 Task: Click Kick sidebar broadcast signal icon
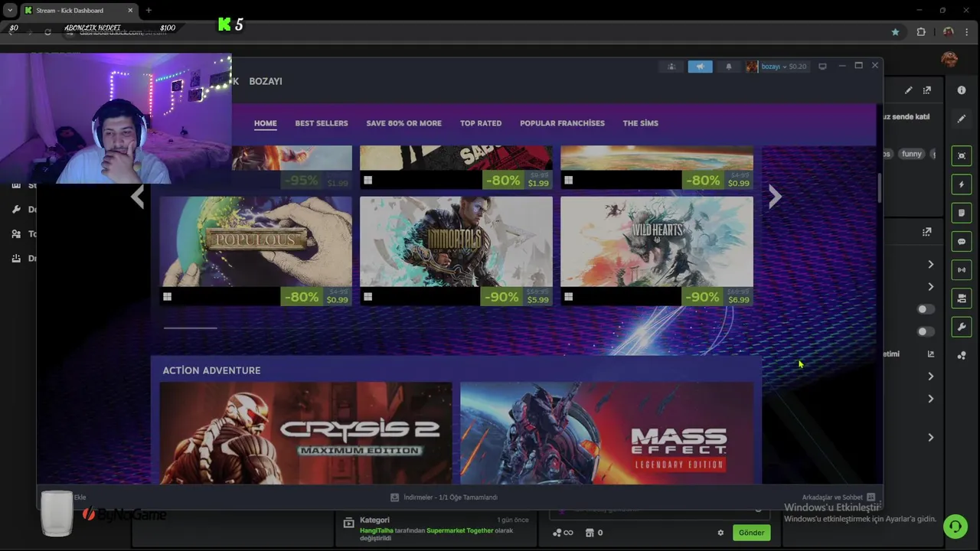coord(962,270)
